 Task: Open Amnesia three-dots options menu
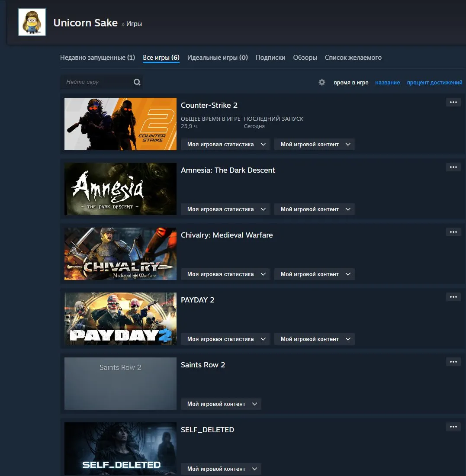coord(453,167)
